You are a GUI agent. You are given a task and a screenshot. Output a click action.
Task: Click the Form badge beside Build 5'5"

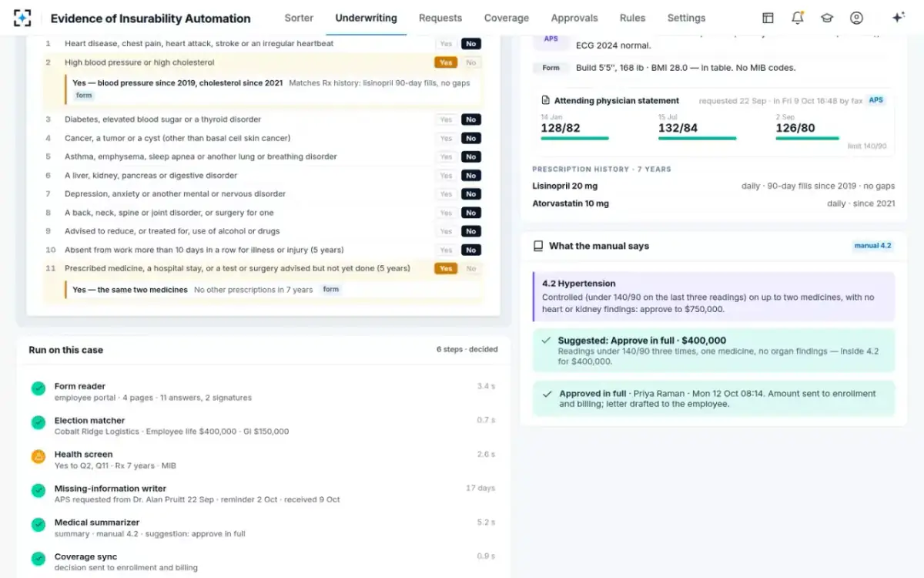pyautogui.click(x=551, y=68)
